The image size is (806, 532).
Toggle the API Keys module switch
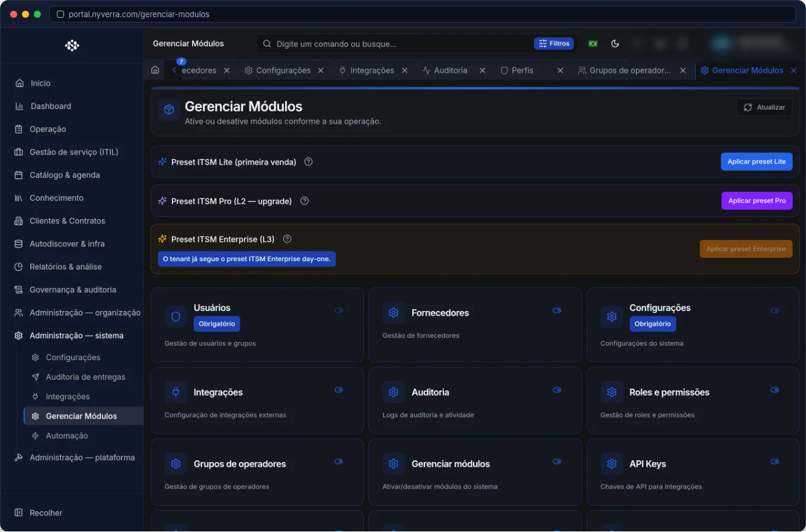click(775, 462)
